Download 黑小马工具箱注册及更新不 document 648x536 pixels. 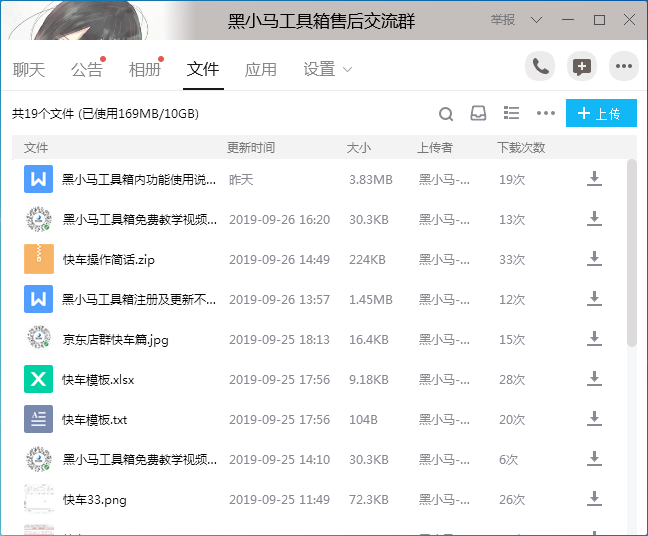tap(594, 299)
